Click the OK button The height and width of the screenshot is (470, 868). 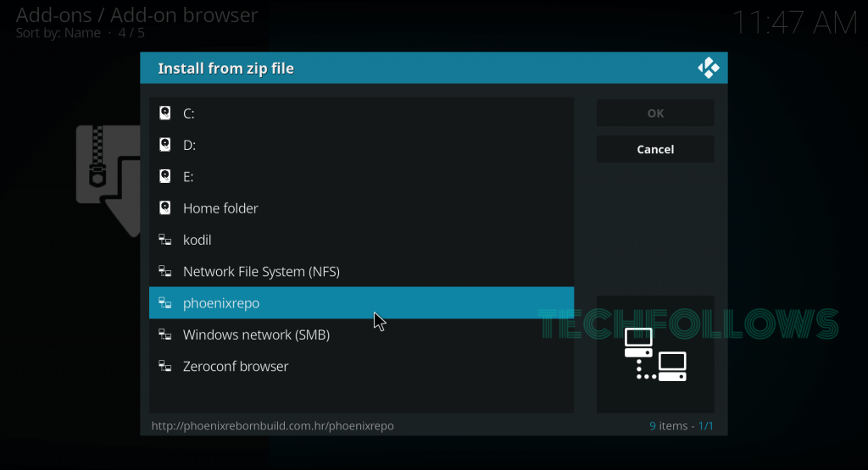click(x=655, y=113)
